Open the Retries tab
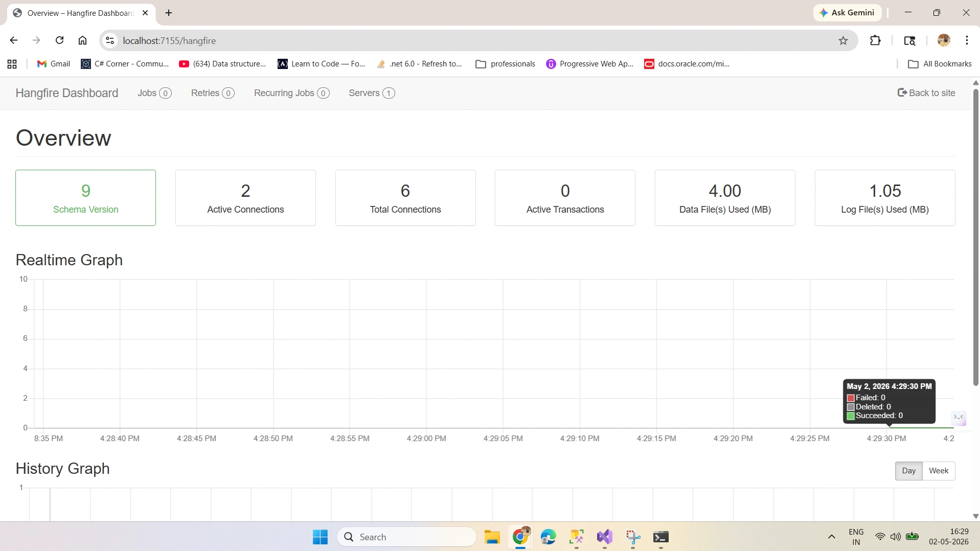 point(213,93)
